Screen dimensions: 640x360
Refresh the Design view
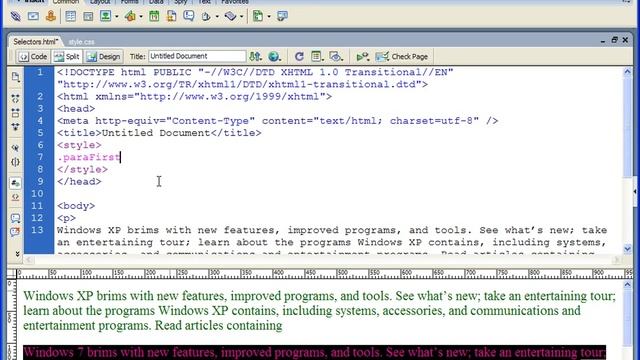(x=299, y=56)
